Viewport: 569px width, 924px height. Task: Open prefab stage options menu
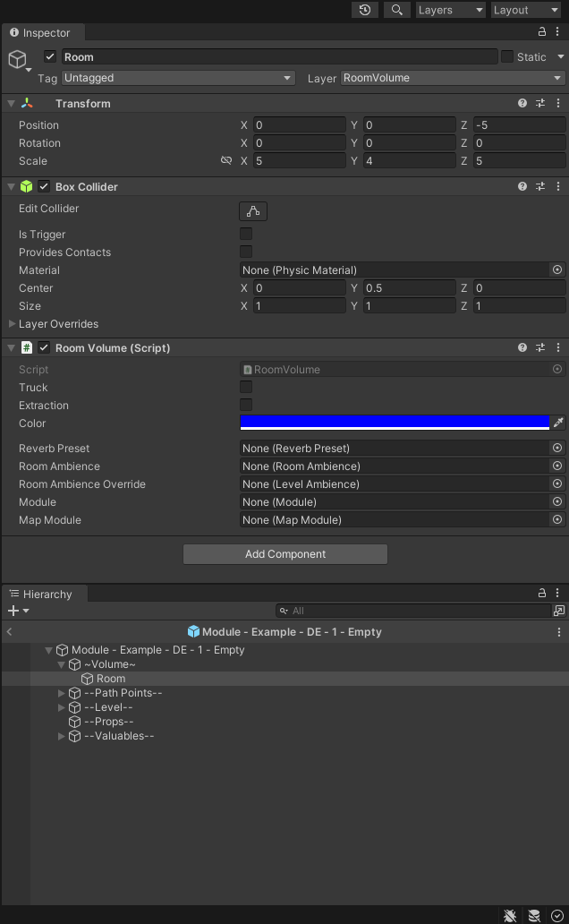pyautogui.click(x=559, y=632)
